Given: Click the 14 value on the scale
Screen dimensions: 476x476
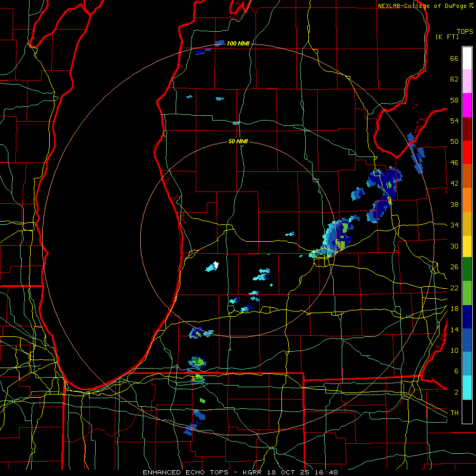Looking at the screenshot, I should point(454,329).
